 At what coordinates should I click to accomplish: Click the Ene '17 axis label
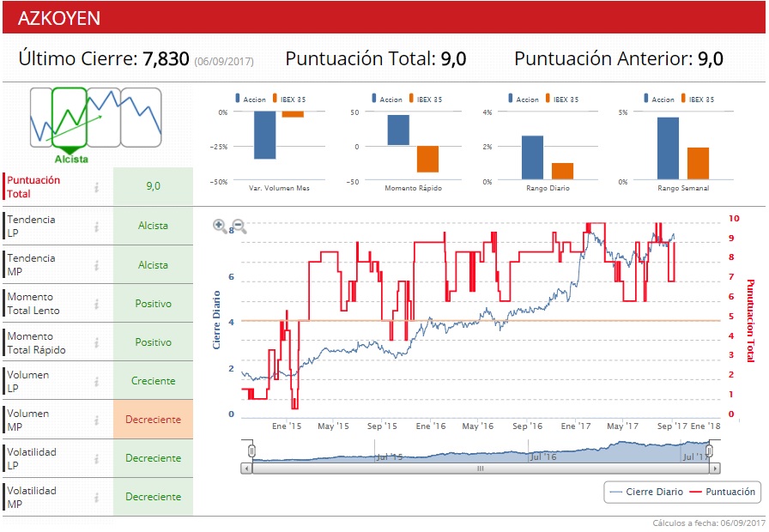click(576, 426)
